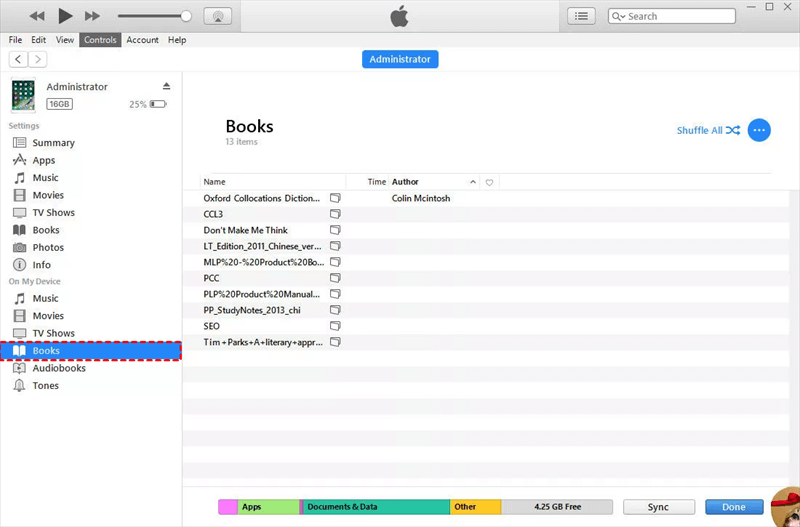Viewport: 800px width, 527px height.
Task: Select Audiobooks under On My Device
Action: point(58,368)
